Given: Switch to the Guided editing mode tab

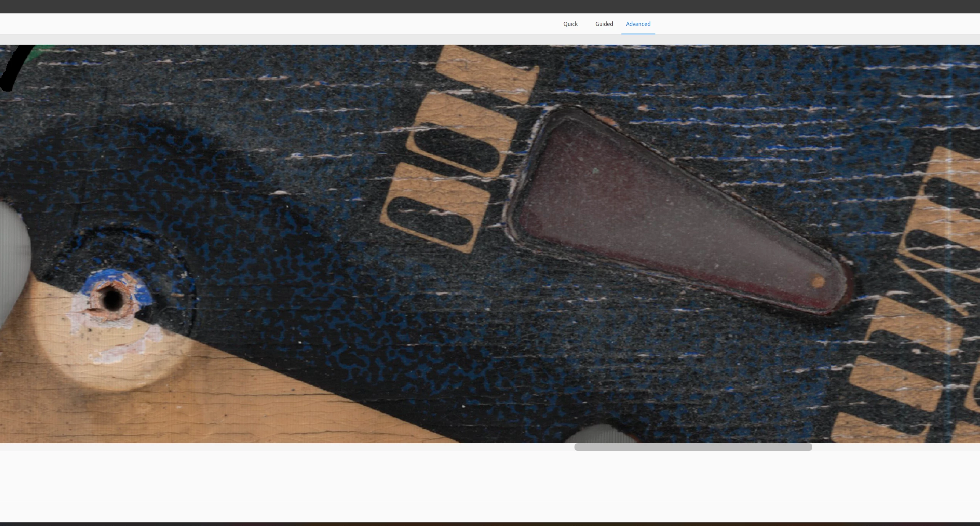Looking at the screenshot, I should click(x=604, y=24).
